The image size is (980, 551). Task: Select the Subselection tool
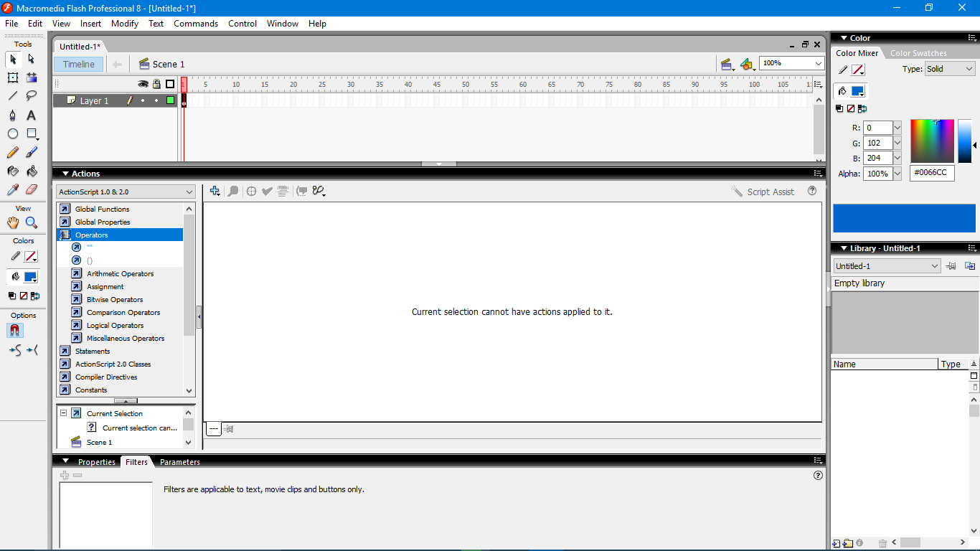32,59
